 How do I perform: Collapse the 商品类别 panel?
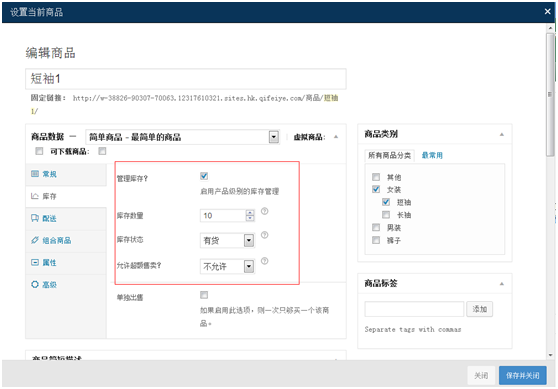click(502, 135)
